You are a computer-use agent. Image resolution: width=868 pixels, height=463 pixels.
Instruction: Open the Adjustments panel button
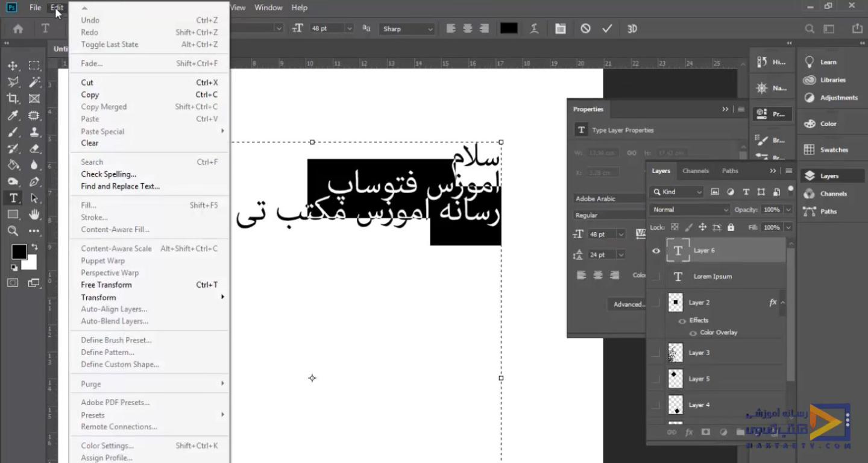(831, 98)
